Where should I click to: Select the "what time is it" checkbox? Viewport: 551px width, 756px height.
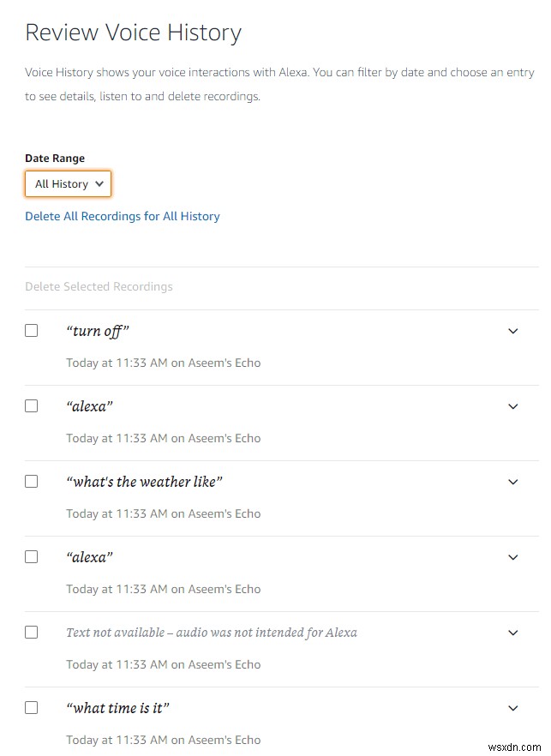[32, 707]
